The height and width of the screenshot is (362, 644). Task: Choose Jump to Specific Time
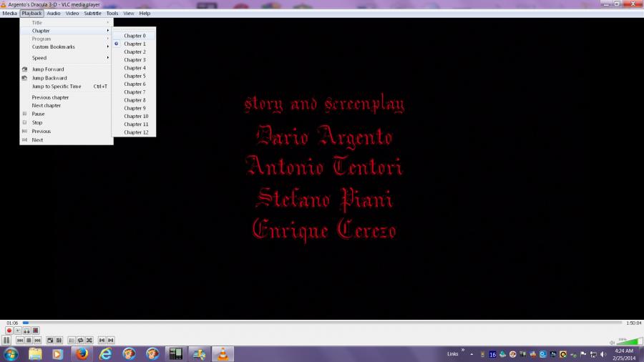click(66, 87)
